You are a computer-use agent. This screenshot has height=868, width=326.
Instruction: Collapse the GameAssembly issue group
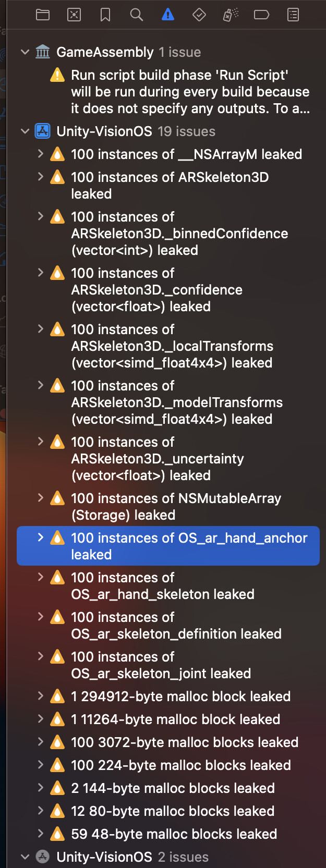[x=25, y=52]
